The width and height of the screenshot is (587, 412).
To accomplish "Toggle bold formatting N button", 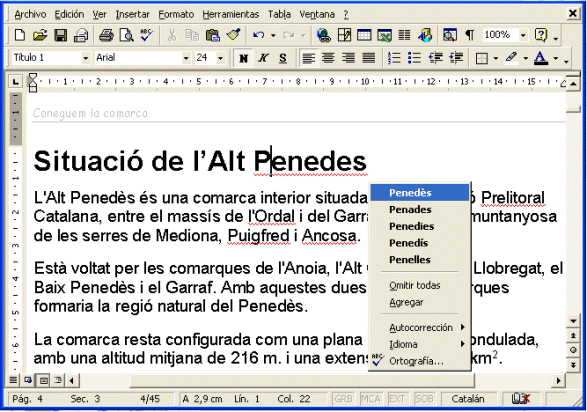I will pos(243,58).
